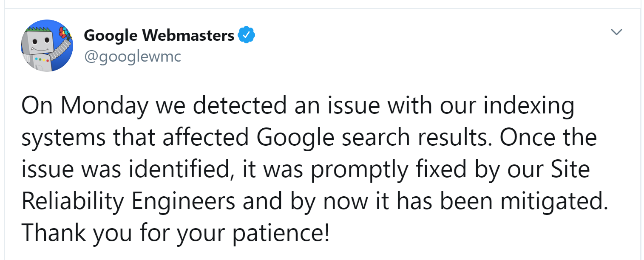Open the tweet options chevron menu

pyautogui.click(x=616, y=32)
